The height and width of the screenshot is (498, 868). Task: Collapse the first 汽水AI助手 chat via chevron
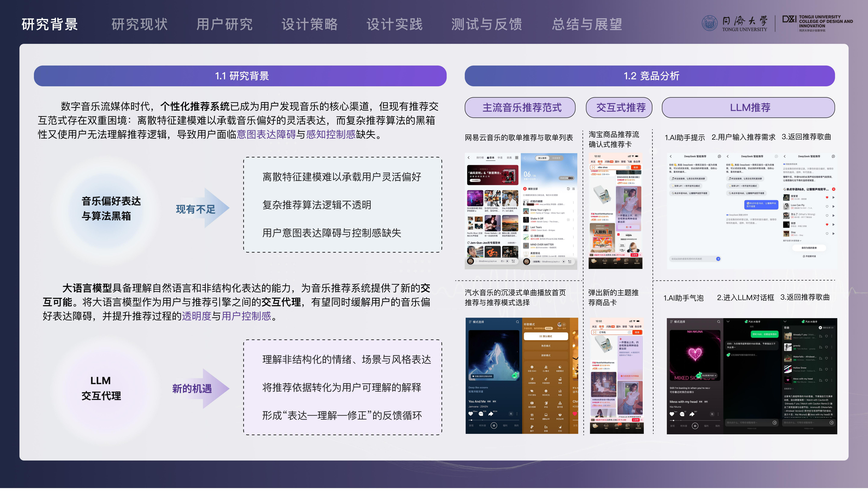point(728,322)
